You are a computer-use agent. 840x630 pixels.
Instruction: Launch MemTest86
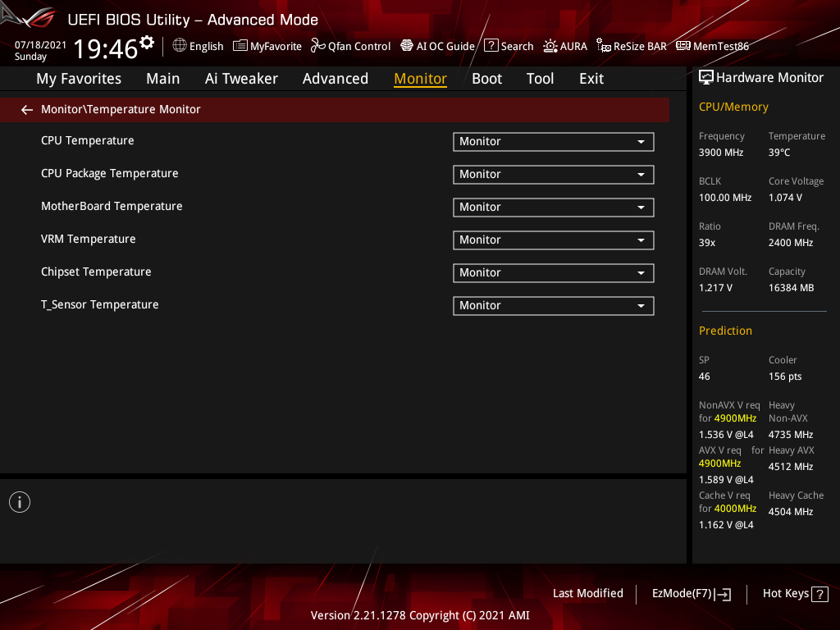(712, 46)
